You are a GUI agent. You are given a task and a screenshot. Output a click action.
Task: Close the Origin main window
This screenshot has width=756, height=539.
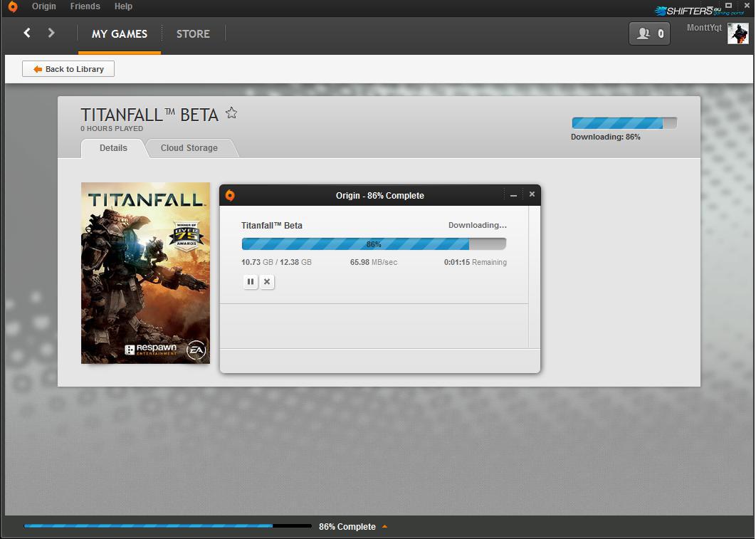[747, 5]
